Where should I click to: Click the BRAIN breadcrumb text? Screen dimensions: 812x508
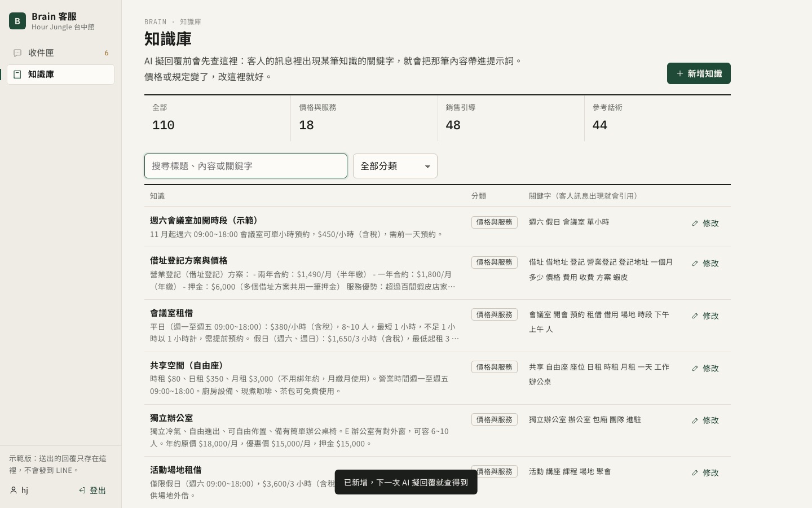click(x=156, y=22)
